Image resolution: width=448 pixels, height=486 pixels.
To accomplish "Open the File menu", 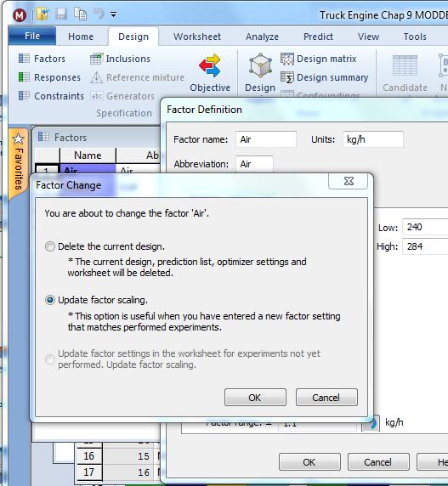I will (x=32, y=36).
